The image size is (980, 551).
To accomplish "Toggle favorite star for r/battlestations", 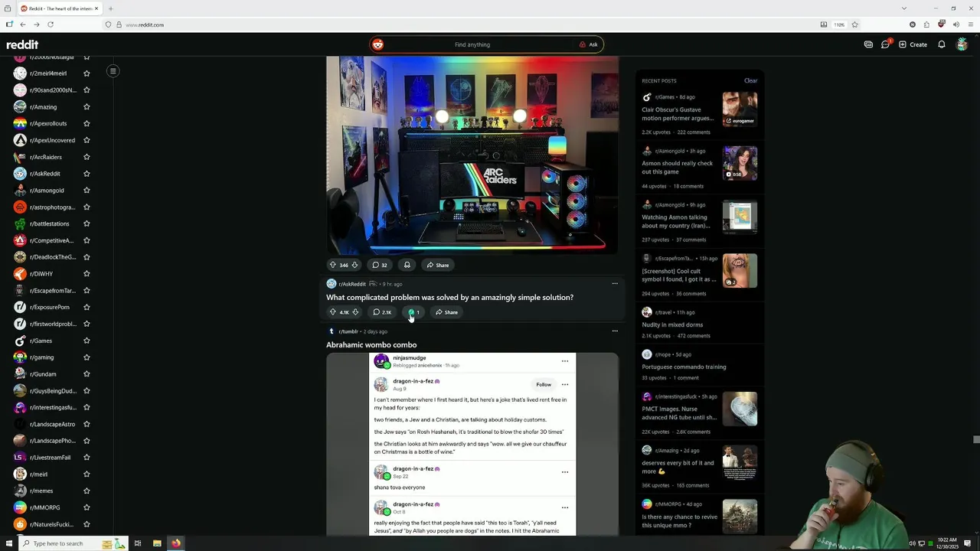I will (87, 223).
